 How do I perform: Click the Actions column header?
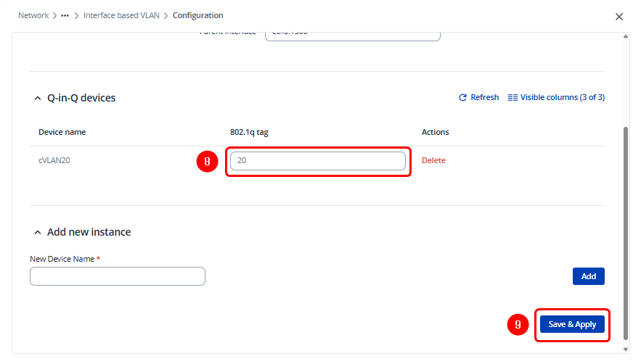click(435, 132)
